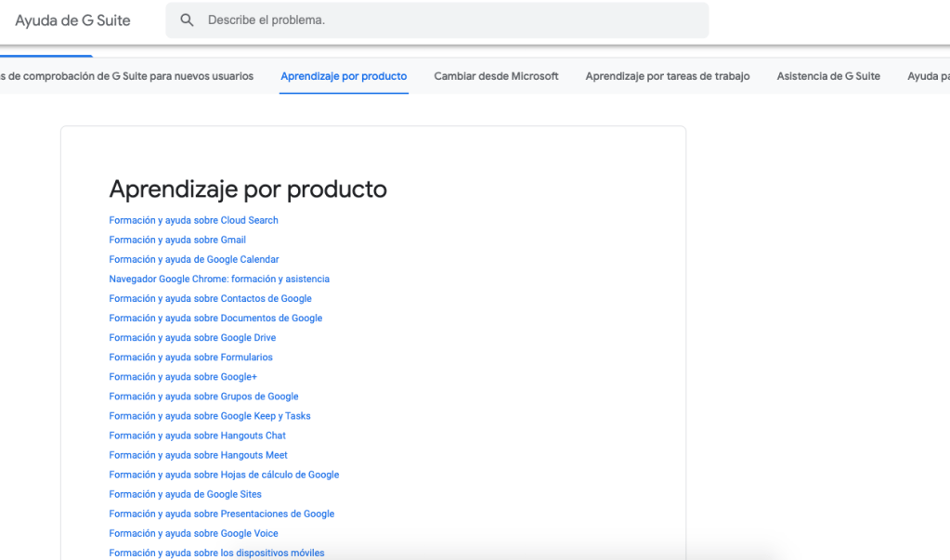Open the Google Chrome browser training link
The width and height of the screenshot is (950, 560).
(218, 279)
